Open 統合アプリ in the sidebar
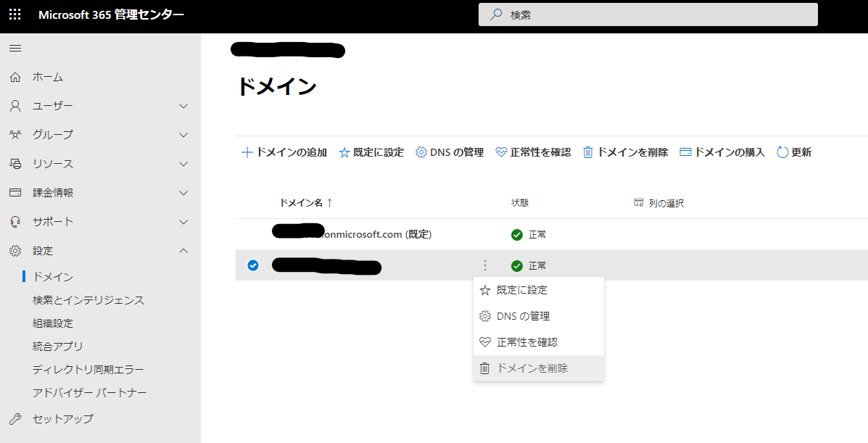 click(58, 346)
